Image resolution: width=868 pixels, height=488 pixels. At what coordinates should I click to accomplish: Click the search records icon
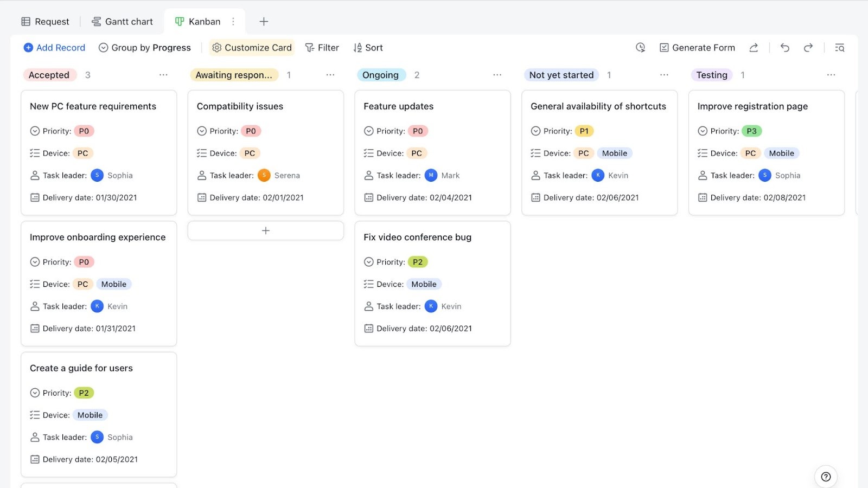point(839,48)
